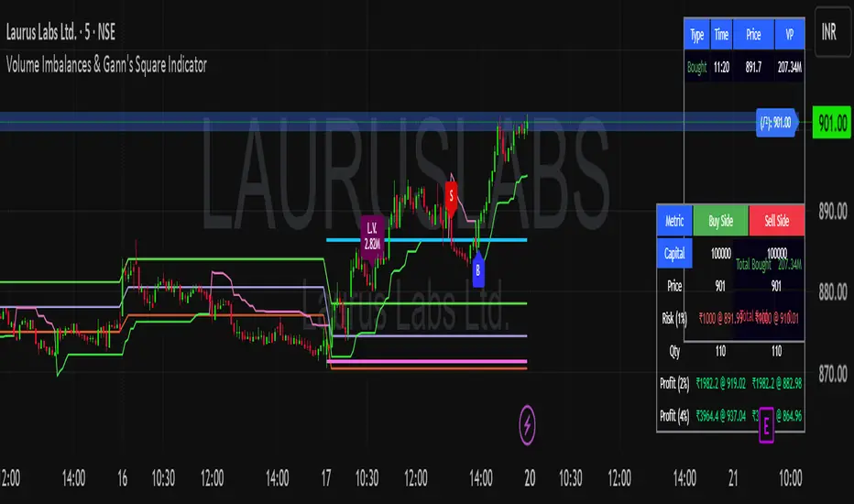Click the 890.00 price axis label
The width and height of the screenshot is (854, 504).
click(x=833, y=211)
